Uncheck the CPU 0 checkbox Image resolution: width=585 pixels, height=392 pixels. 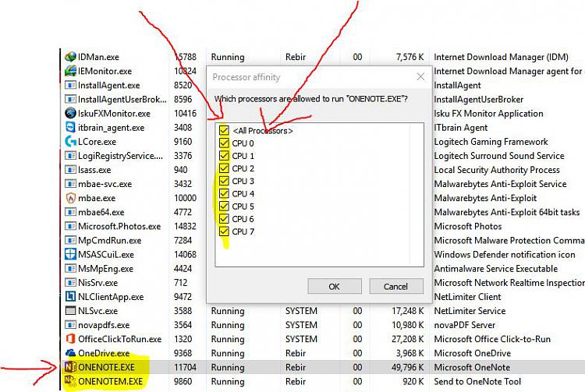[224, 143]
